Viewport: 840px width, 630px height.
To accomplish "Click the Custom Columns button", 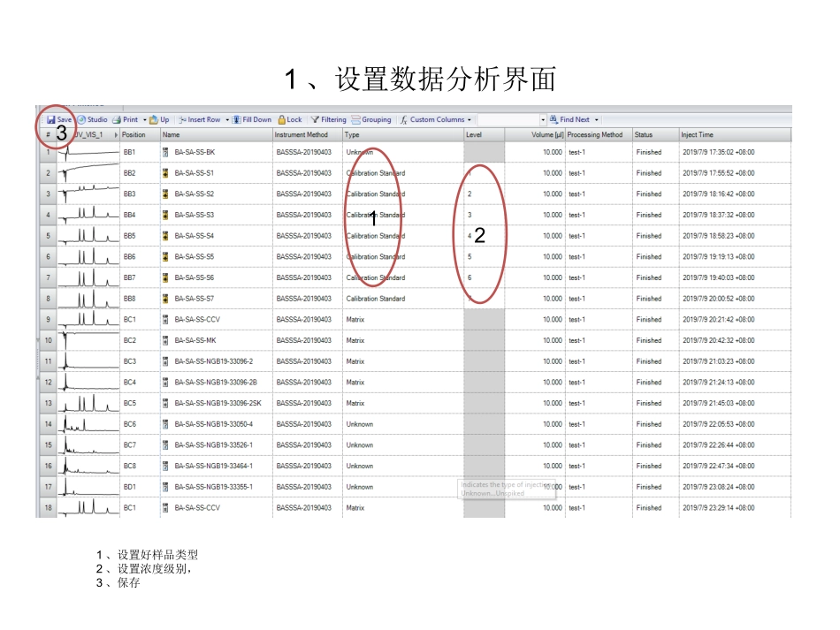I will 433,119.
